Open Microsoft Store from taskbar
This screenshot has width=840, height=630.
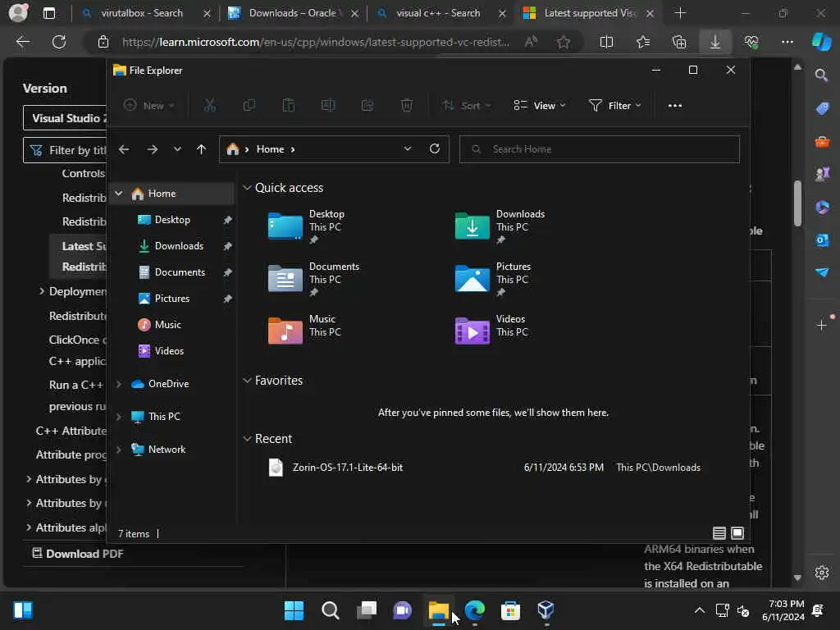[510, 610]
